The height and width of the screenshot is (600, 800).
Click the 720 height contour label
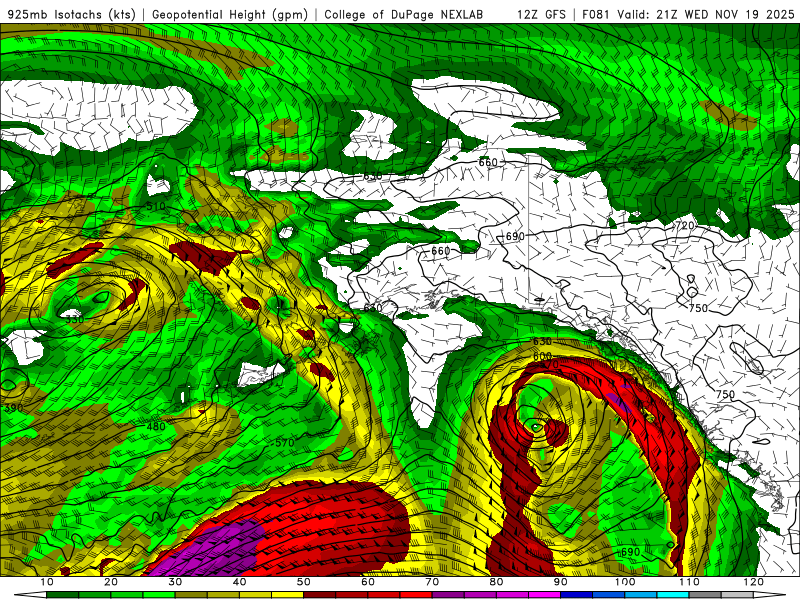(x=685, y=225)
